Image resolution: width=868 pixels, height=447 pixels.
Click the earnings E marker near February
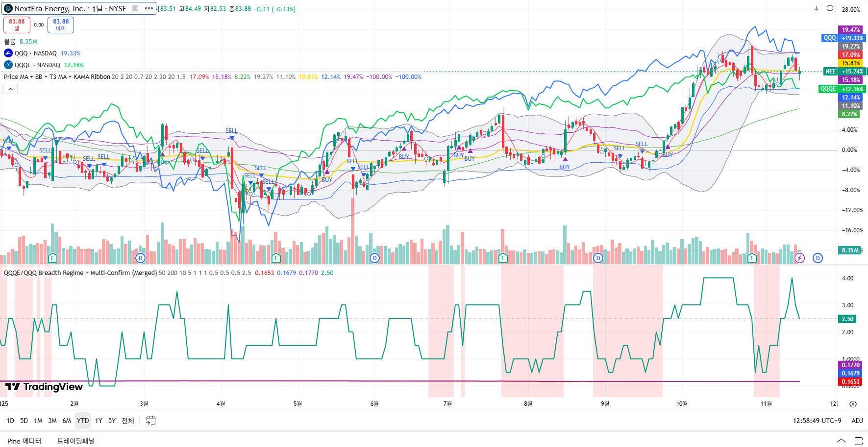[52, 258]
